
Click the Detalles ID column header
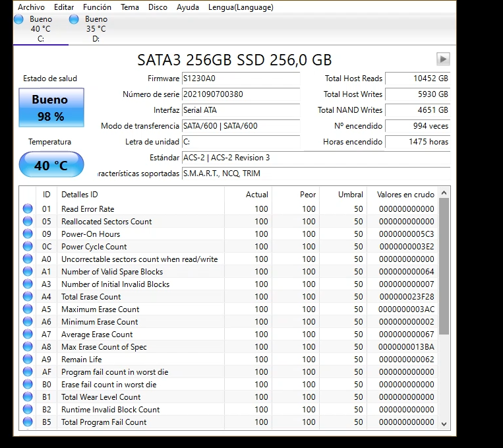pyautogui.click(x=140, y=195)
